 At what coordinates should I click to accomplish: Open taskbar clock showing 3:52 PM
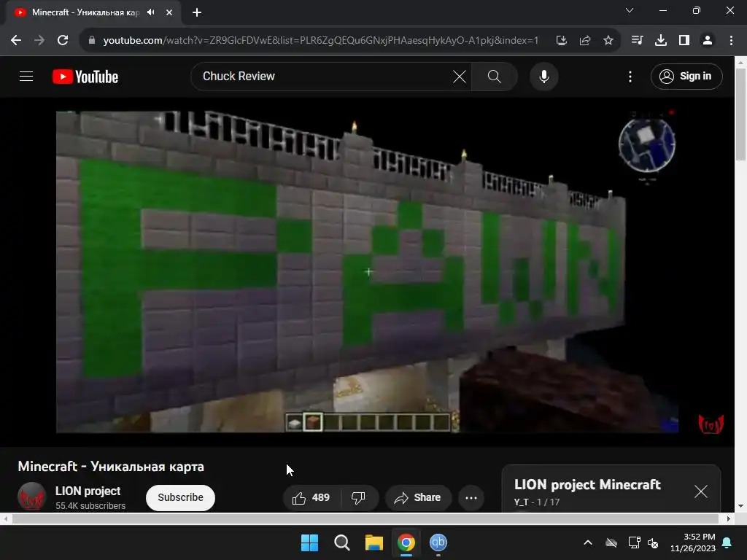[x=693, y=542]
